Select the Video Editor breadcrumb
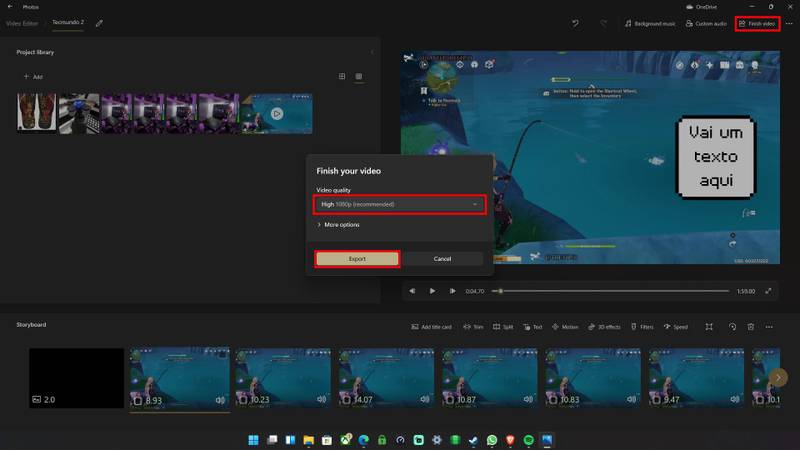The width and height of the screenshot is (800, 450). click(22, 23)
